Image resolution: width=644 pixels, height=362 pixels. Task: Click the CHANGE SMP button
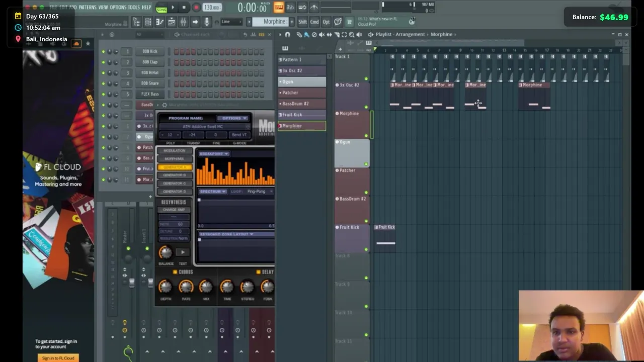point(174,210)
